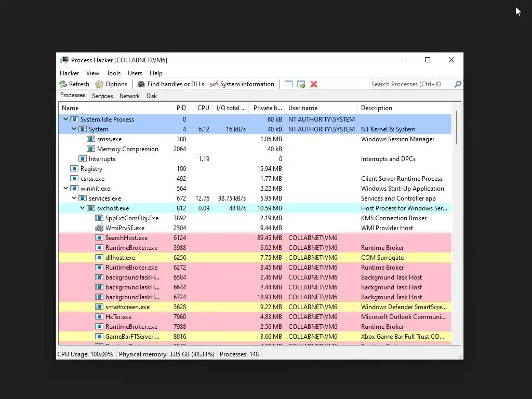Screen dimensions: 532x399
Task: Click CPU Usage status bar entry
Action: [85, 354]
